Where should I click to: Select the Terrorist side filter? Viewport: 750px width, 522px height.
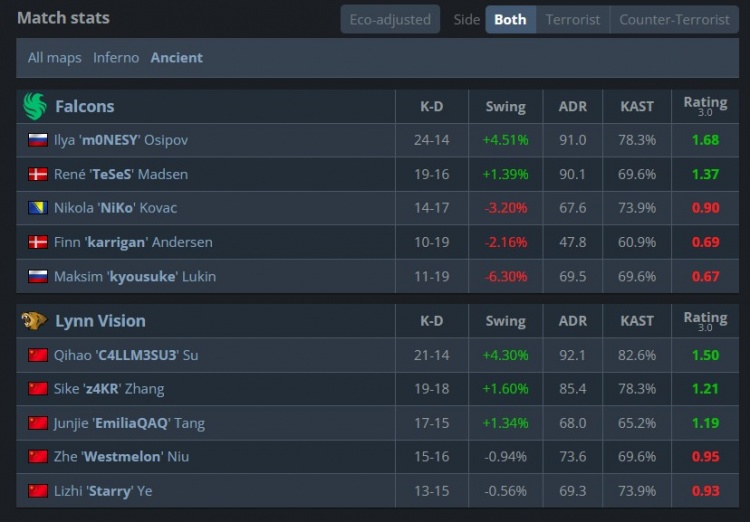click(x=573, y=19)
